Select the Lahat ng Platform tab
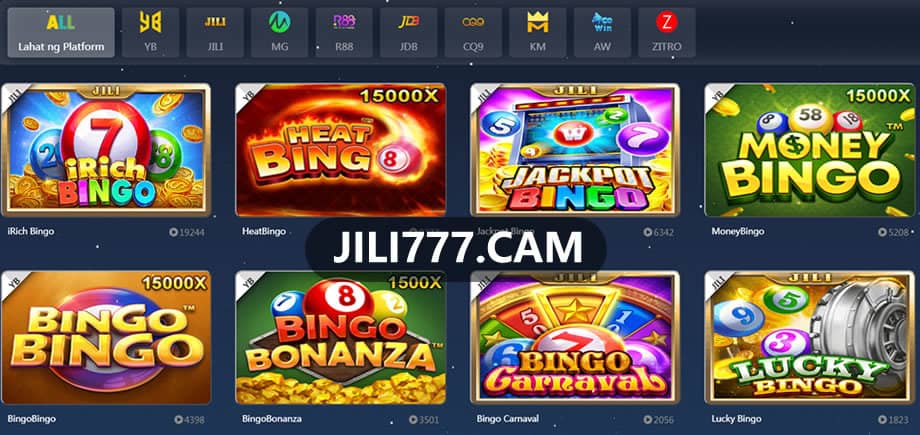Image resolution: width=920 pixels, height=435 pixels. (x=61, y=32)
